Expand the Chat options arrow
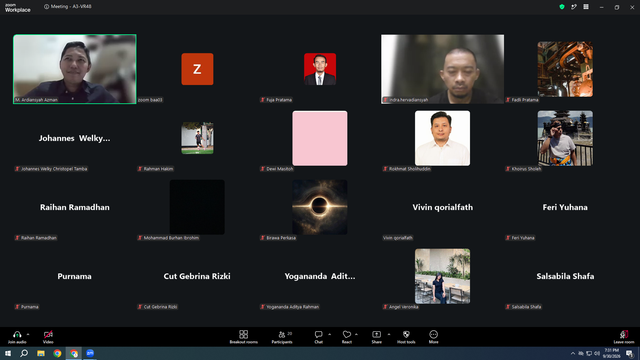 tap(329, 335)
